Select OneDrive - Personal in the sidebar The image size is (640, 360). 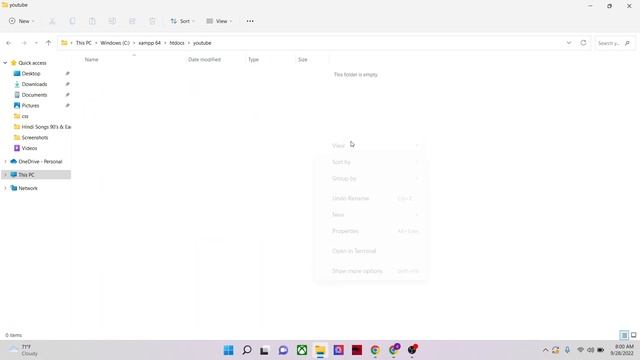click(x=40, y=162)
